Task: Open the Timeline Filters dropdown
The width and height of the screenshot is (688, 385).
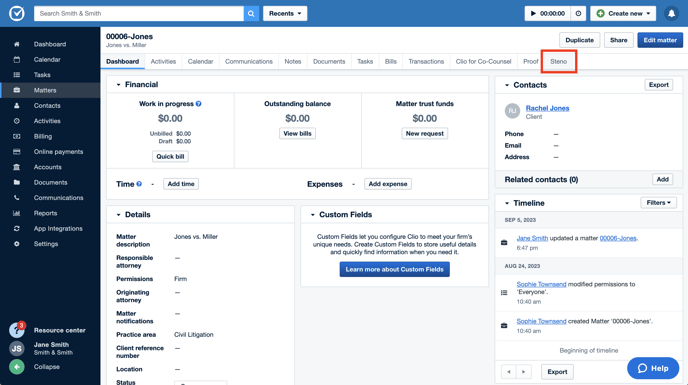Action: (x=658, y=203)
